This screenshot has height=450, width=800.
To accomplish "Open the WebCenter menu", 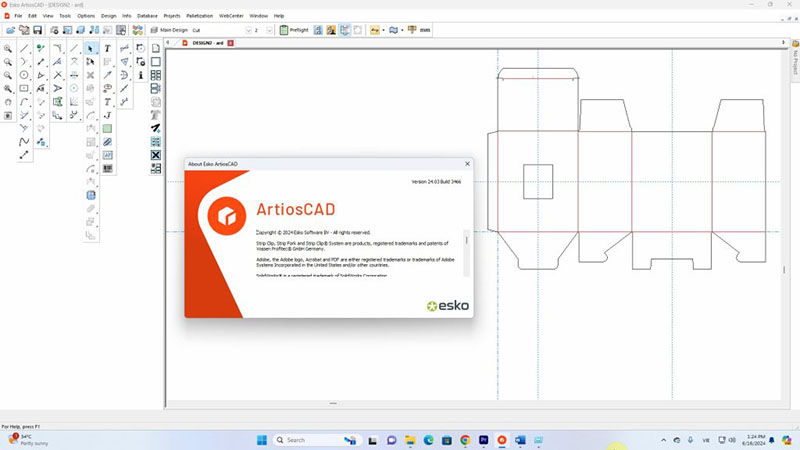I will coord(231,16).
